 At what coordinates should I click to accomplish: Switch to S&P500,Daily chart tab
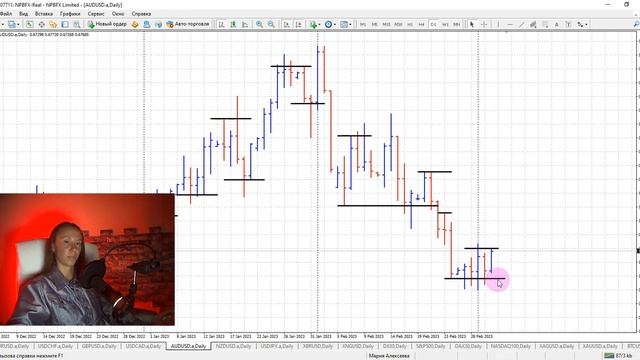431,346
